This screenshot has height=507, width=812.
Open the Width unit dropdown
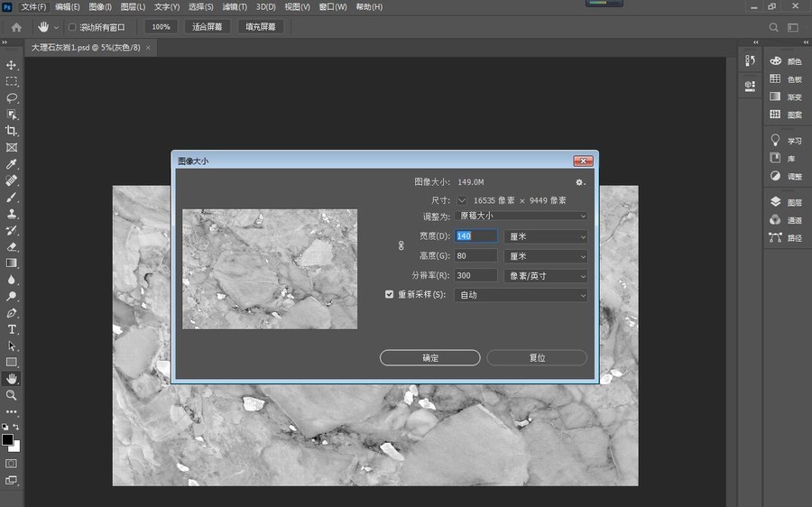[x=546, y=236]
